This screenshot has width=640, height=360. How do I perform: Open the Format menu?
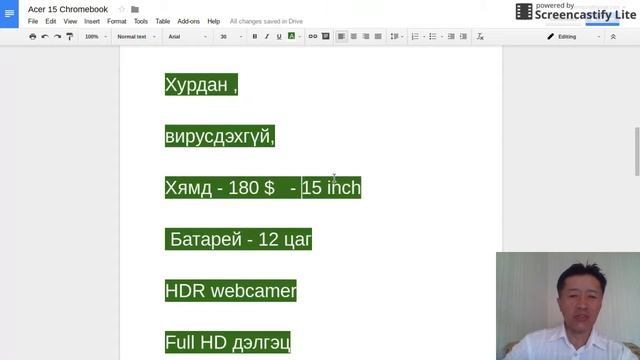tap(117, 21)
